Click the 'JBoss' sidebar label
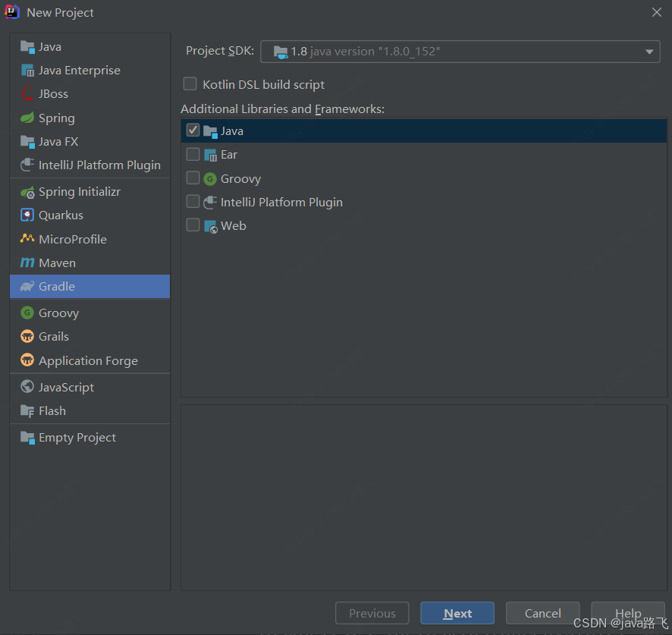Screen dimensions: 672x635 tap(53, 94)
